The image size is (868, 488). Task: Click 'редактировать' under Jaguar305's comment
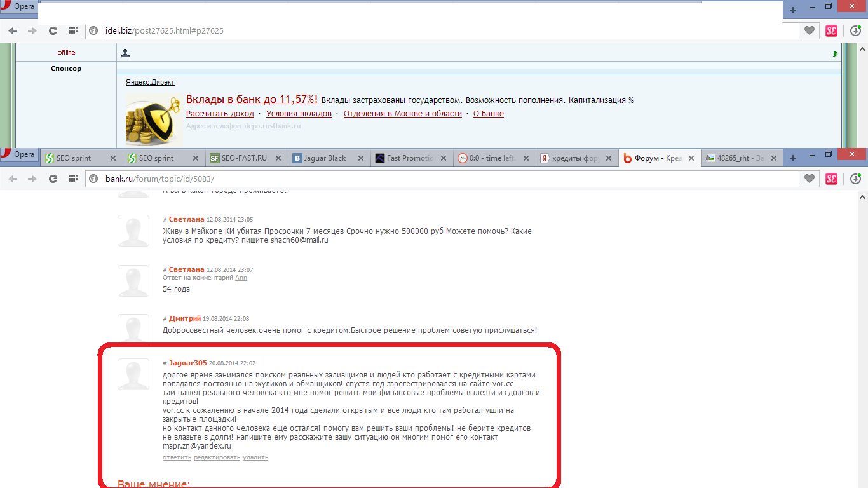pos(217,457)
